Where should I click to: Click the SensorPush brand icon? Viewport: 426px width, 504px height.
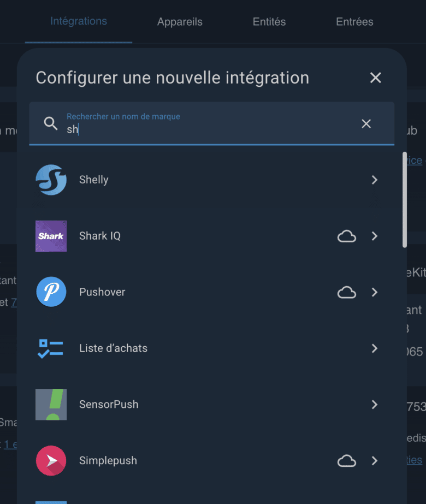(50, 405)
